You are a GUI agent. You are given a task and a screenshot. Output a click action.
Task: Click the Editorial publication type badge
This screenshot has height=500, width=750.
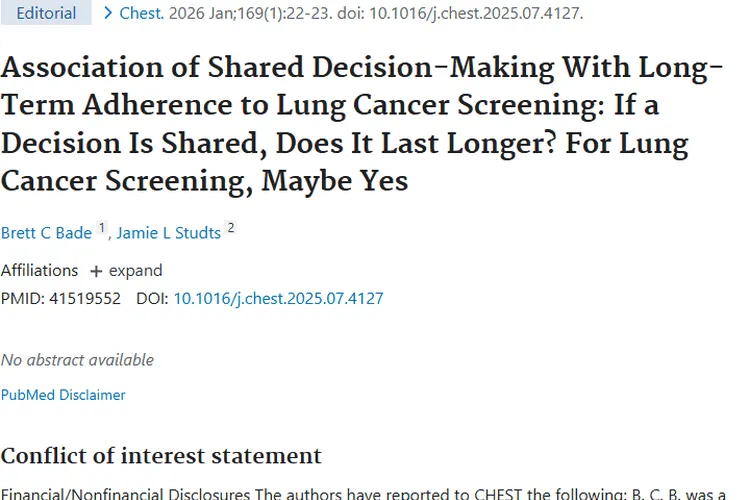tap(46, 13)
